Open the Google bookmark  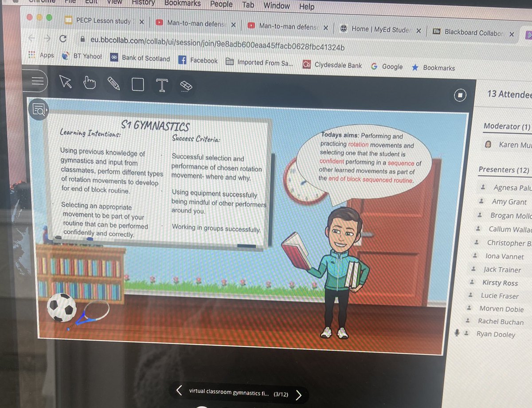coord(387,67)
